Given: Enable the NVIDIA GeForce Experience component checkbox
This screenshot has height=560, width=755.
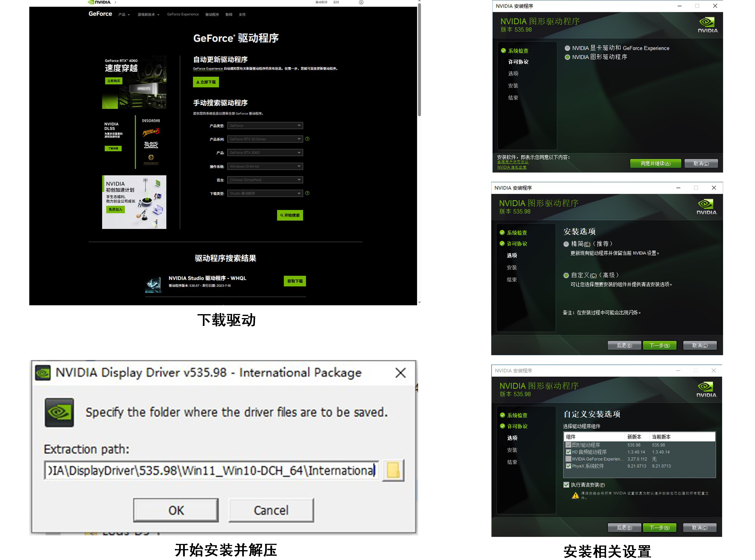Looking at the screenshot, I should 569,459.
